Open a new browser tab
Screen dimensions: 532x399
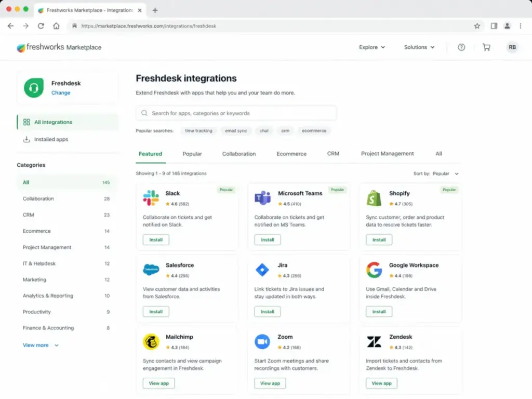(x=155, y=10)
